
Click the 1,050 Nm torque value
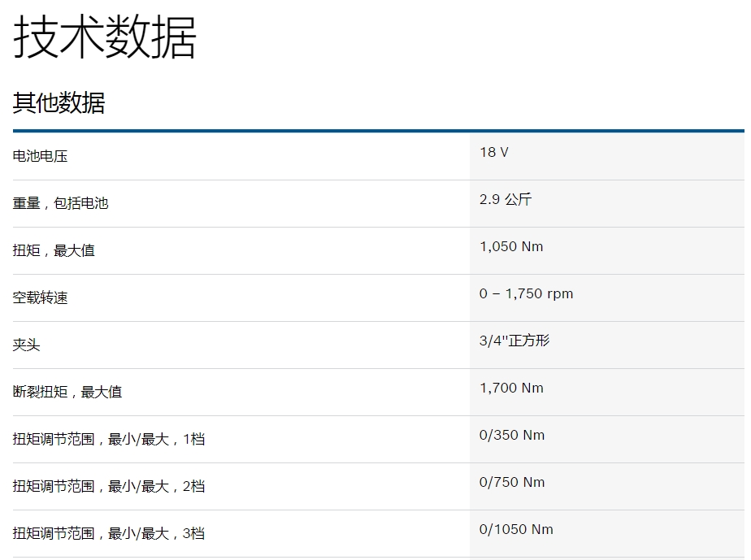click(510, 246)
